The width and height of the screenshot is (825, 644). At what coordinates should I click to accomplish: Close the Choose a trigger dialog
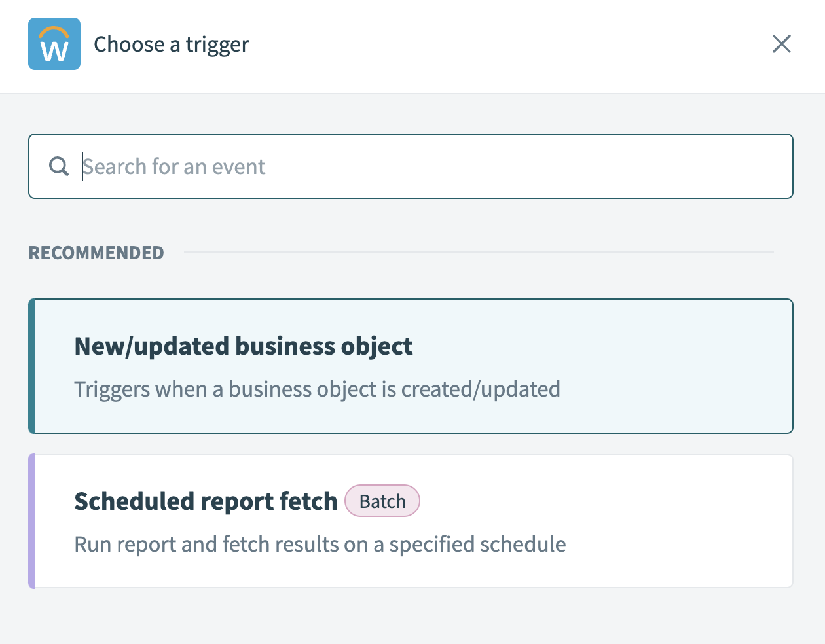pyautogui.click(x=781, y=44)
